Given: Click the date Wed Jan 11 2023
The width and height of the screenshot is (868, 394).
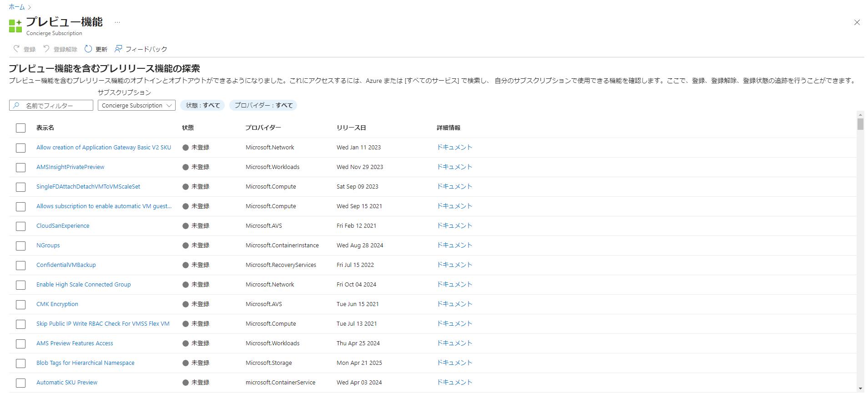Looking at the screenshot, I should point(358,148).
